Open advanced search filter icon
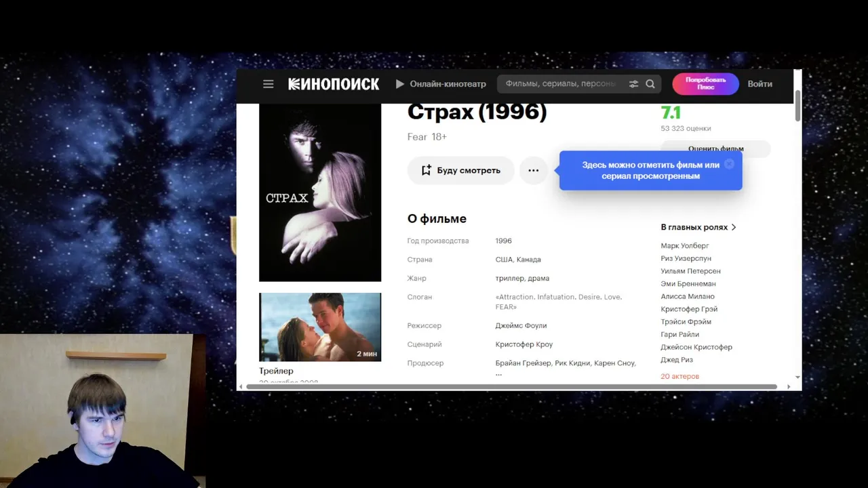868x488 pixels. [x=633, y=84]
